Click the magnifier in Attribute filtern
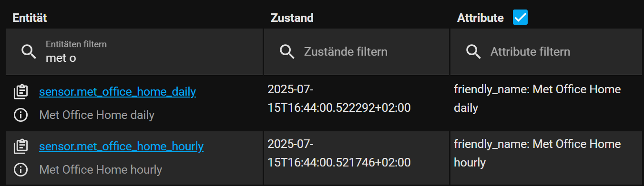This screenshot has height=186, width=644. [x=473, y=52]
